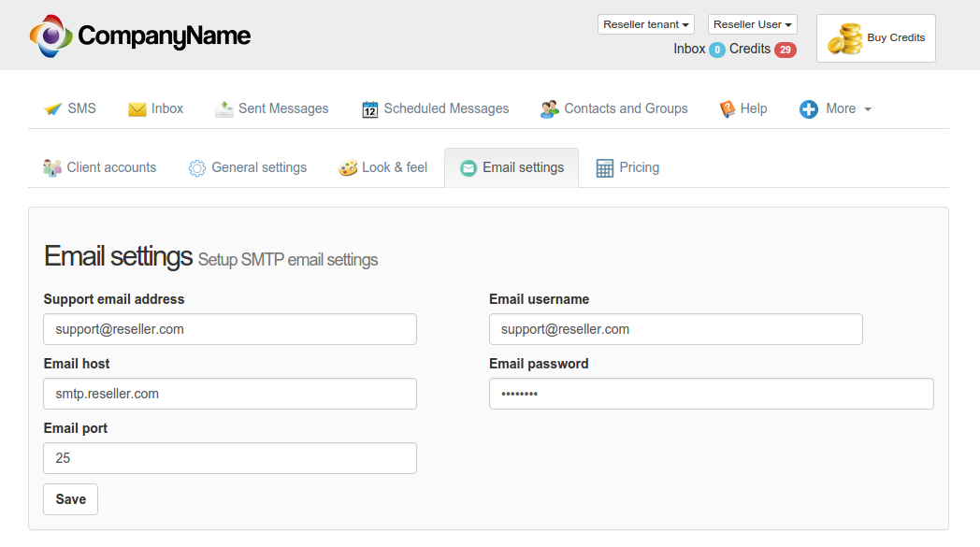The width and height of the screenshot is (980, 547).
Task: Click the General settings gear icon
Action: click(x=196, y=168)
